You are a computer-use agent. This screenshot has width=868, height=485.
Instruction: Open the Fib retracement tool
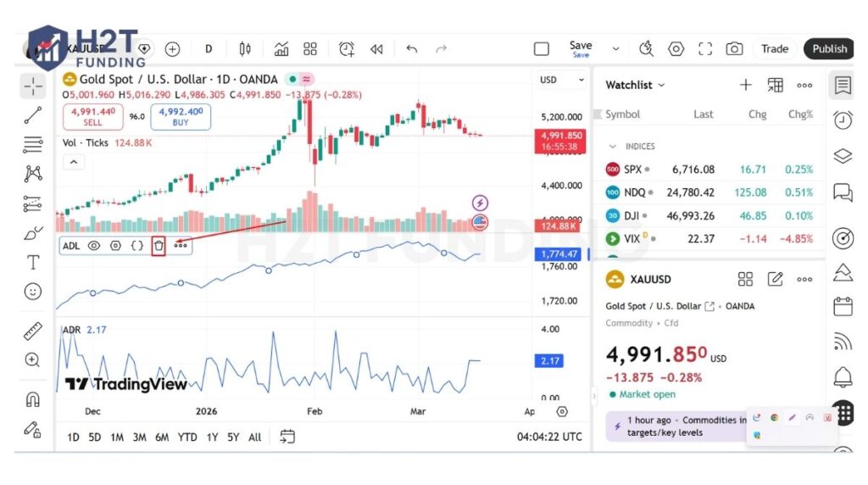coord(33,144)
